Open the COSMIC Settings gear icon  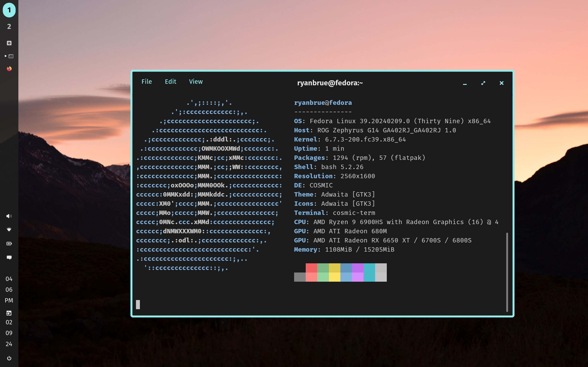coord(9,43)
